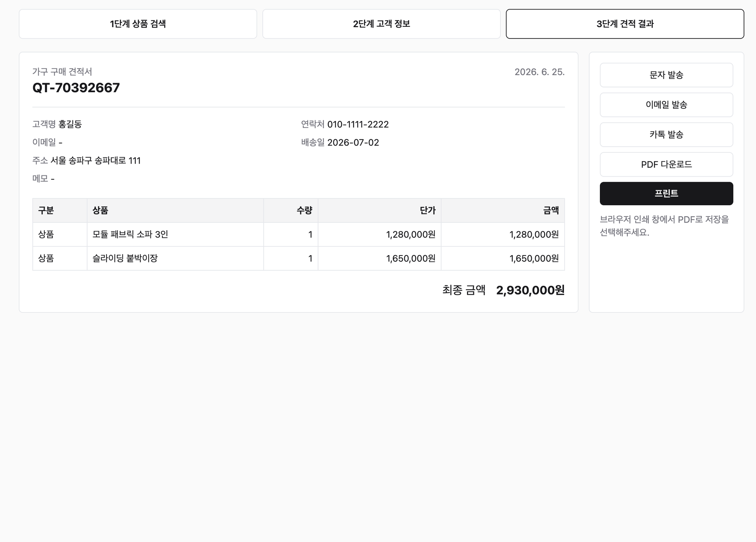The height and width of the screenshot is (542, 756).
Task: Send the quote via 문자 발송
Action: 666,75
